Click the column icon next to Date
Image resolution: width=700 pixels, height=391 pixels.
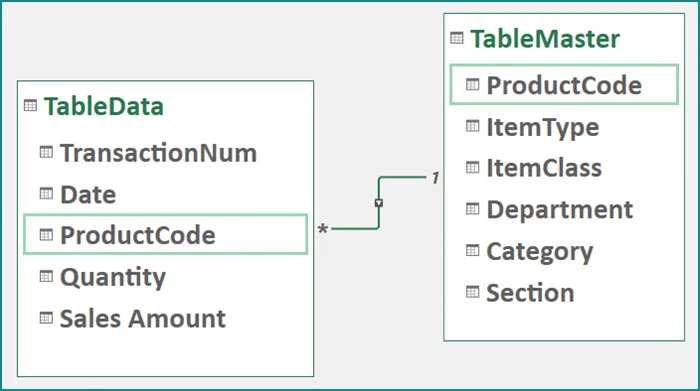[x=46, y=194]
